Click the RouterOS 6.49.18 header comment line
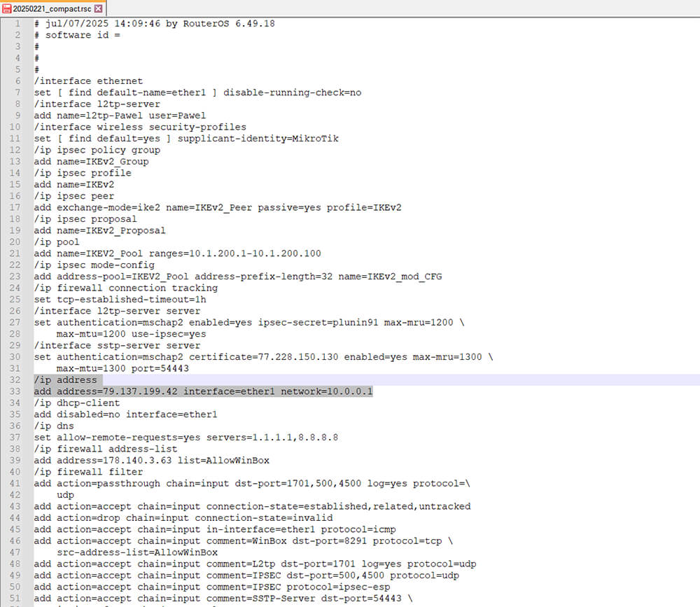The width and height of the screenshot is (700, 607). [155, 23]
